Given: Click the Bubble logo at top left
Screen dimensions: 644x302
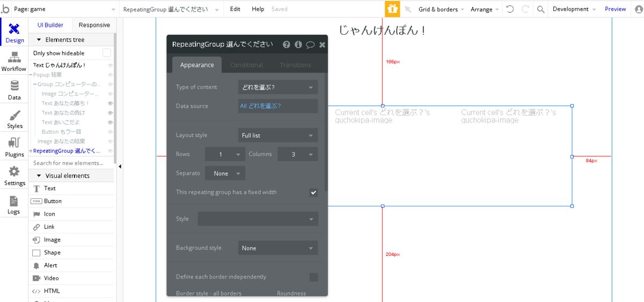Looking at the screenshot, I should point(5,9).
